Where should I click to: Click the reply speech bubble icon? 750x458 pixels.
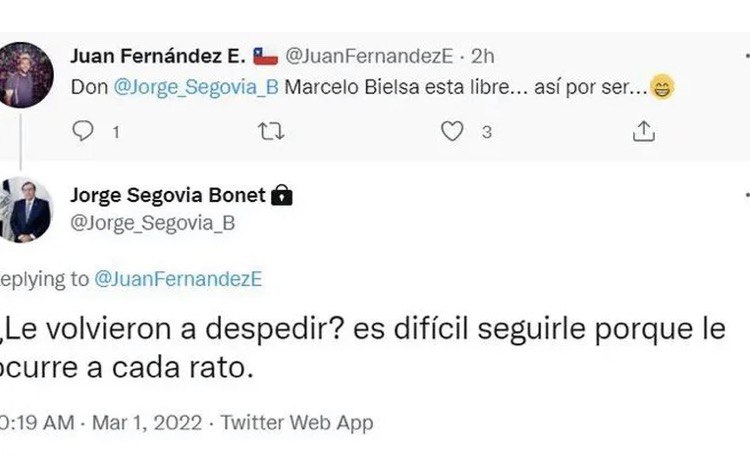pos(85,131)
